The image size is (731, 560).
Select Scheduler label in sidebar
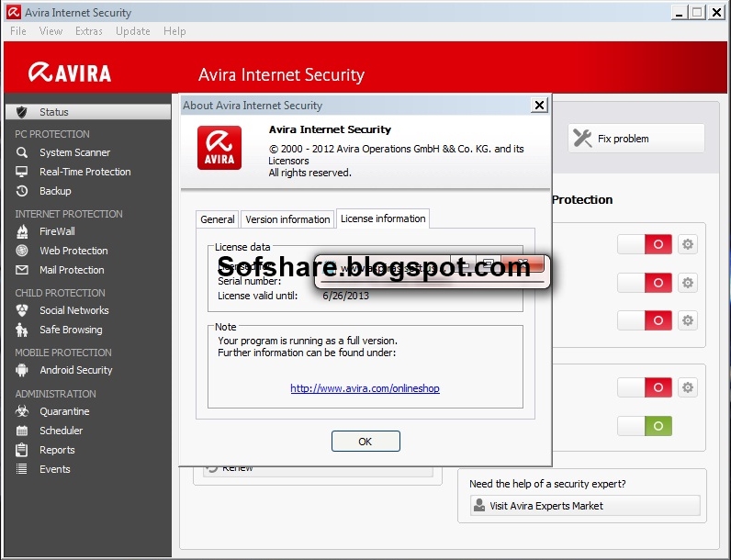(62, 431)
